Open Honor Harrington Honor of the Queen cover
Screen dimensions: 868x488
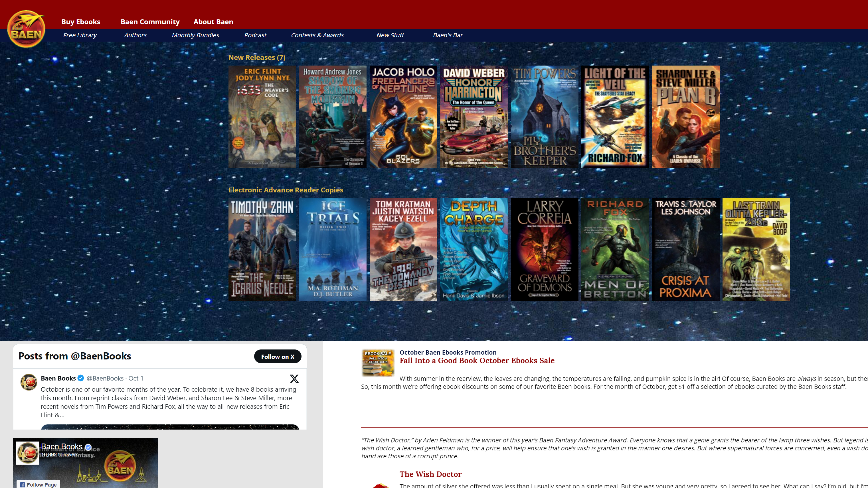point(474,117)
